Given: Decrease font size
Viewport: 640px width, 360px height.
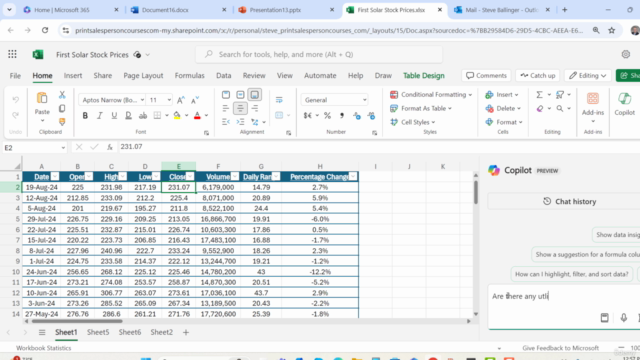Looking at the screenshot, I should pyautogui.click(x=195, y=100).
